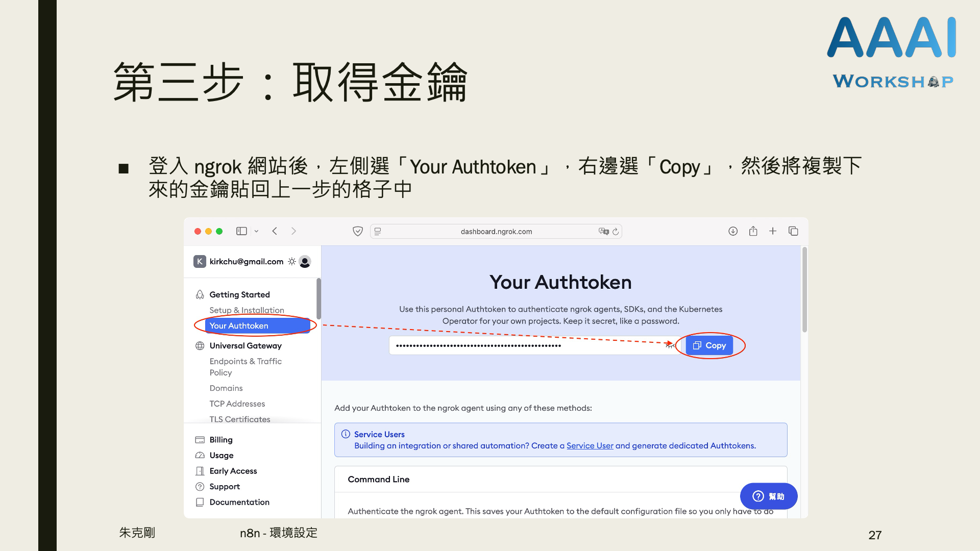Select Your Authtoken in the sidebar
The height and width of the screenshot is (551, 980).
(x=239, y=325)
